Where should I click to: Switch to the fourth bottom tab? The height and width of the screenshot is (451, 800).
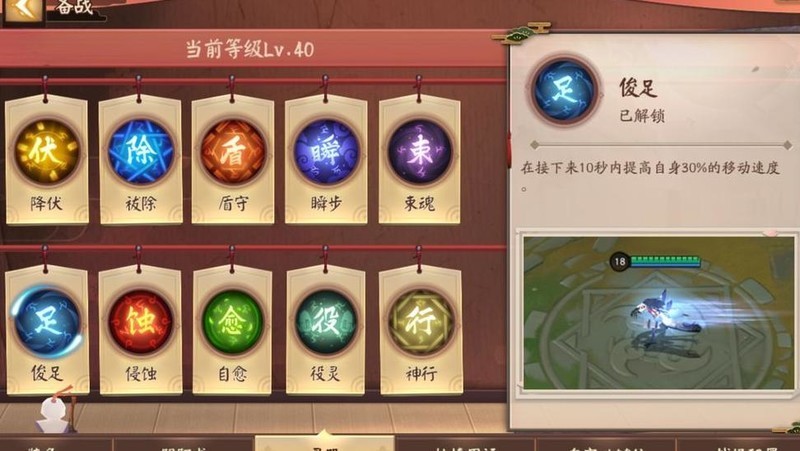[x=465, y=444]
